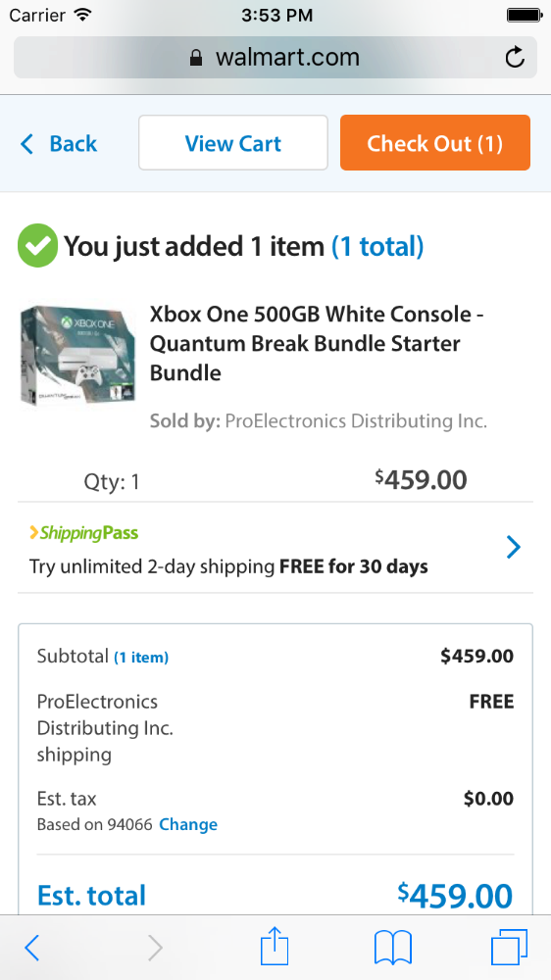Show open tabs with tabs icon
551x980 pixels.
(509, 947)
